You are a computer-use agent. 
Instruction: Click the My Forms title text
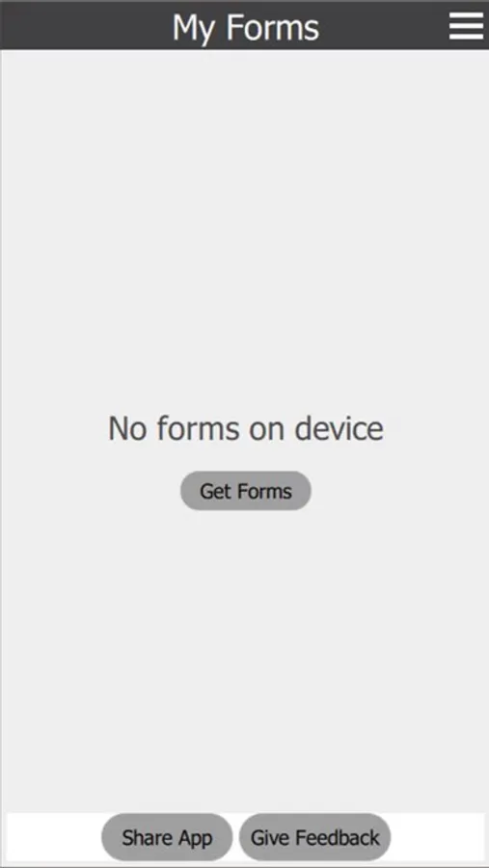pyautogui.click(x=246, y=28)
